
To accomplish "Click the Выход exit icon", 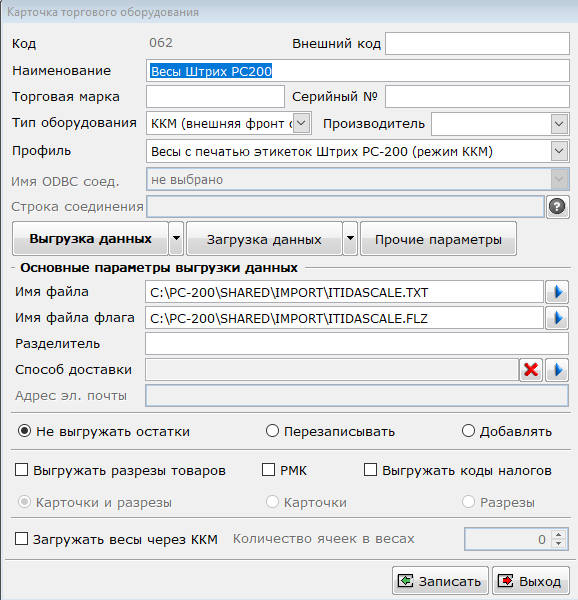I will pyautogui.click(x=506, y=581).
